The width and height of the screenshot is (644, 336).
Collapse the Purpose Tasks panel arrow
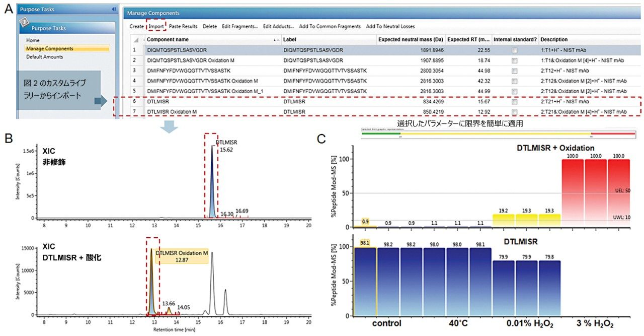coord(114,9)
